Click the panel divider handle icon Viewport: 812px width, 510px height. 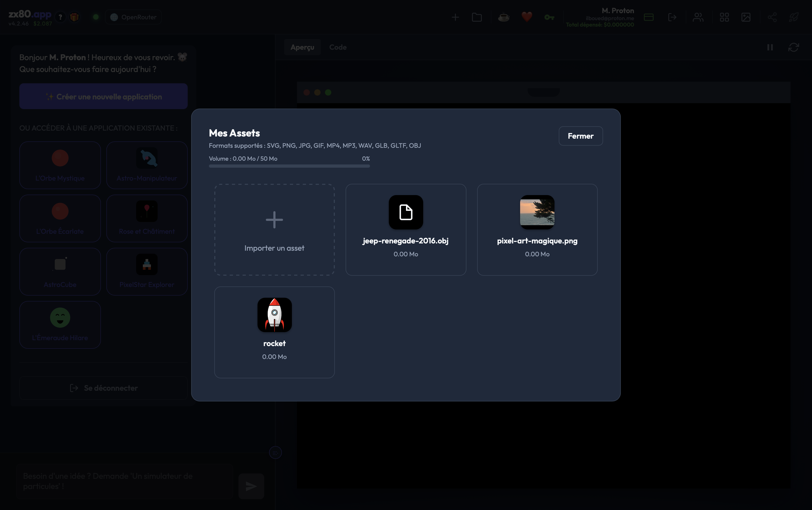[275, 453]
